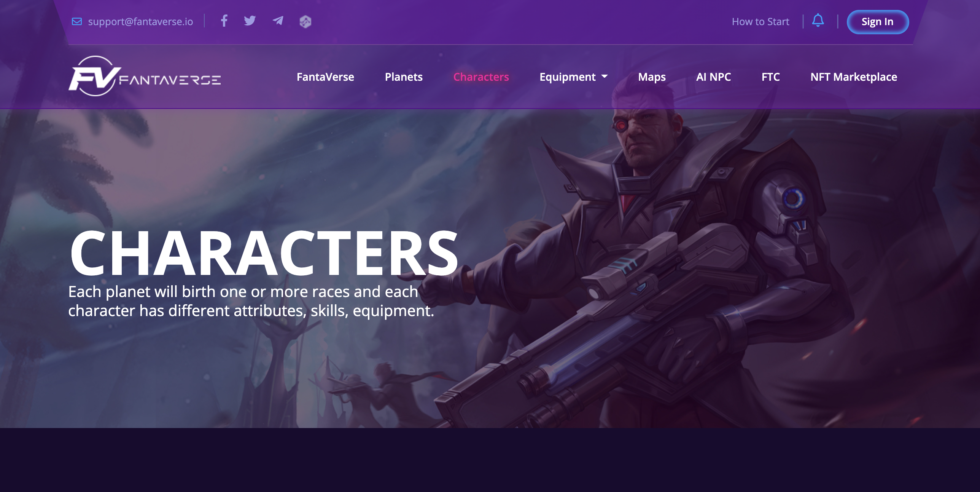980x492 pixels.
Task: Click the CHARACTERS hero heading
Action: [x=264, y=253]
